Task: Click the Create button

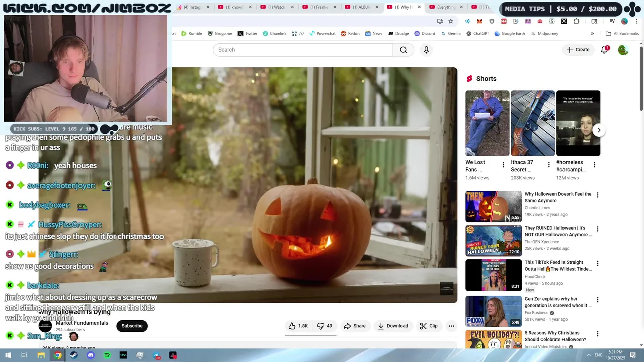Action: (x=578, y=50)
